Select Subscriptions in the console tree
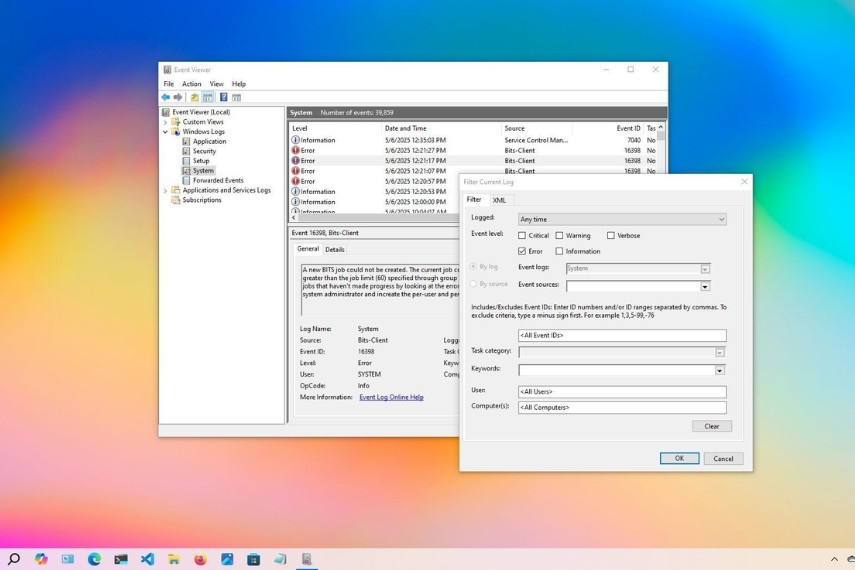The width and height of the screenshot is (855, 570). click(x=202, y=200)
